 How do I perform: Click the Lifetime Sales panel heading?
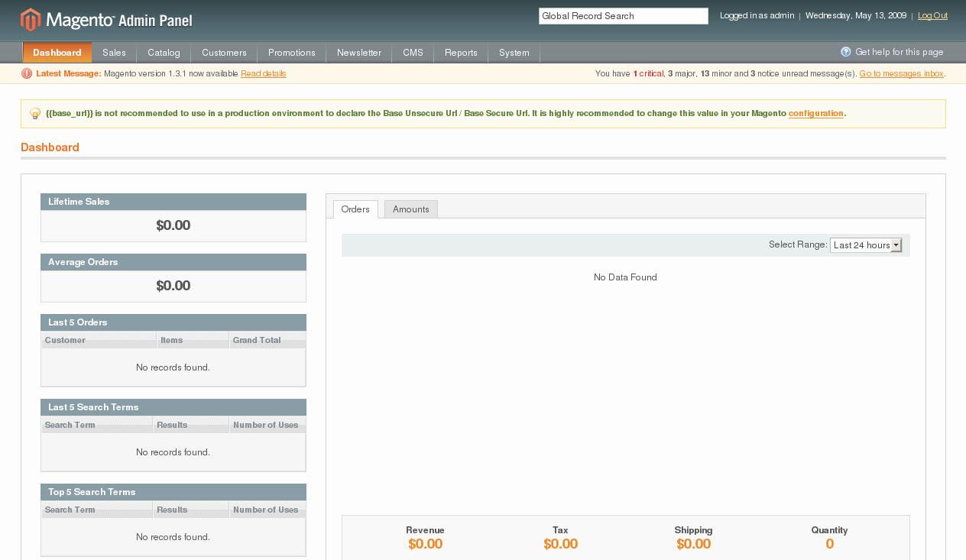pyautogui.click(x=173, y=202)
